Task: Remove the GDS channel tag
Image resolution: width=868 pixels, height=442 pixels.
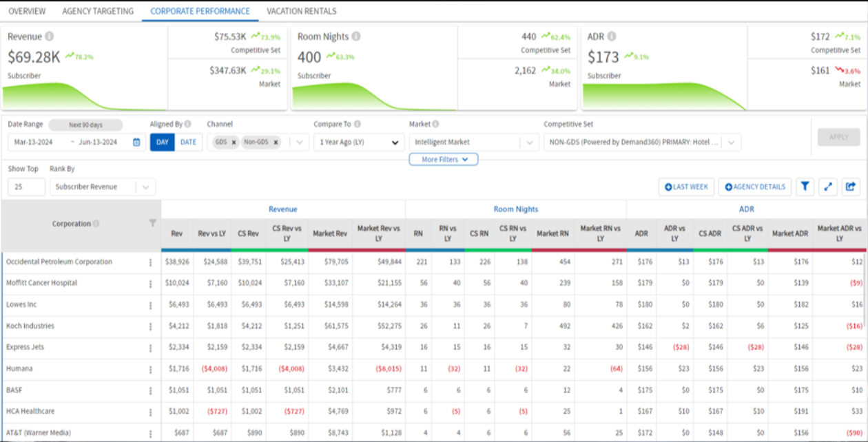Action: [x=234, y=143]
